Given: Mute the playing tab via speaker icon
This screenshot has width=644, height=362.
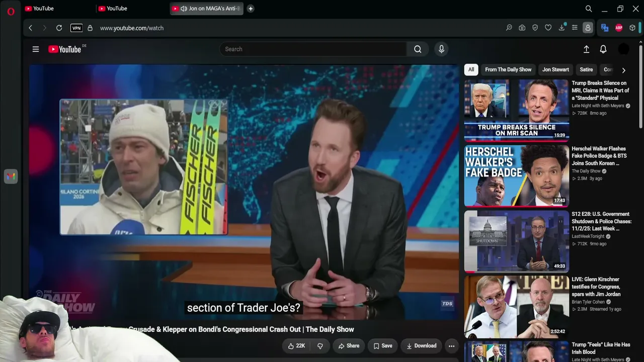Looking at the screenshot, I should click(184, 9).
